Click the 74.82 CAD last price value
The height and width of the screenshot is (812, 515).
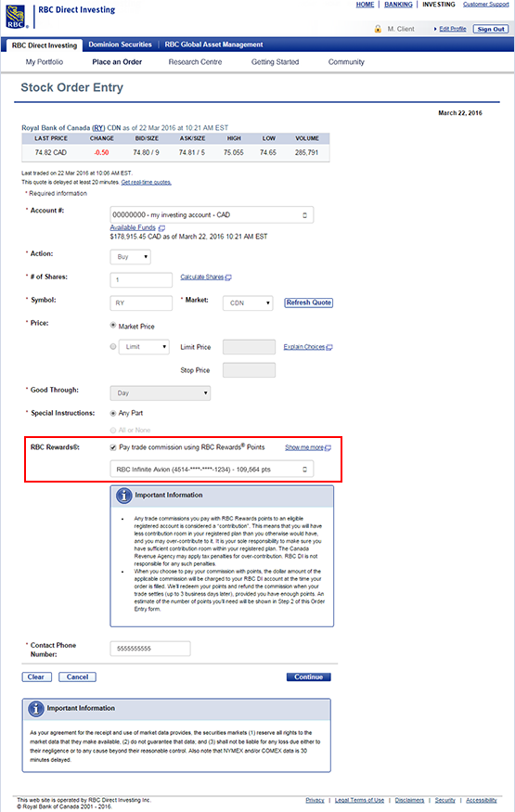tap(51, 153)
